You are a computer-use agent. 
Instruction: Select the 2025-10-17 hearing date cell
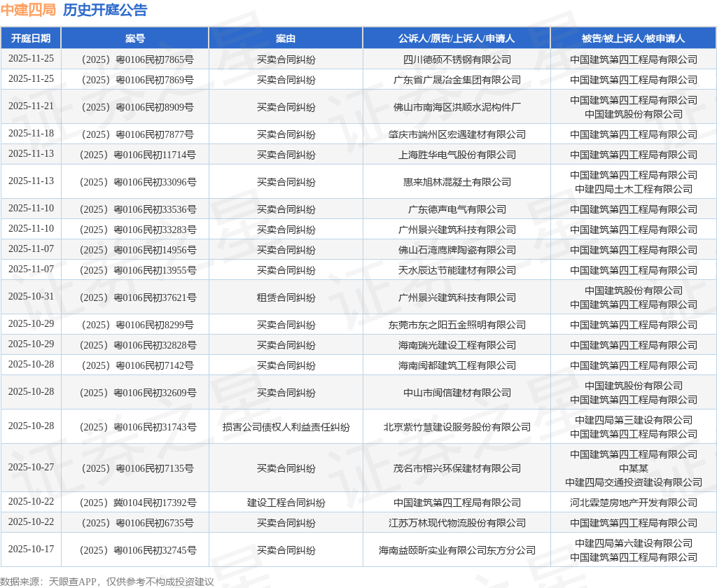(31, 549)
